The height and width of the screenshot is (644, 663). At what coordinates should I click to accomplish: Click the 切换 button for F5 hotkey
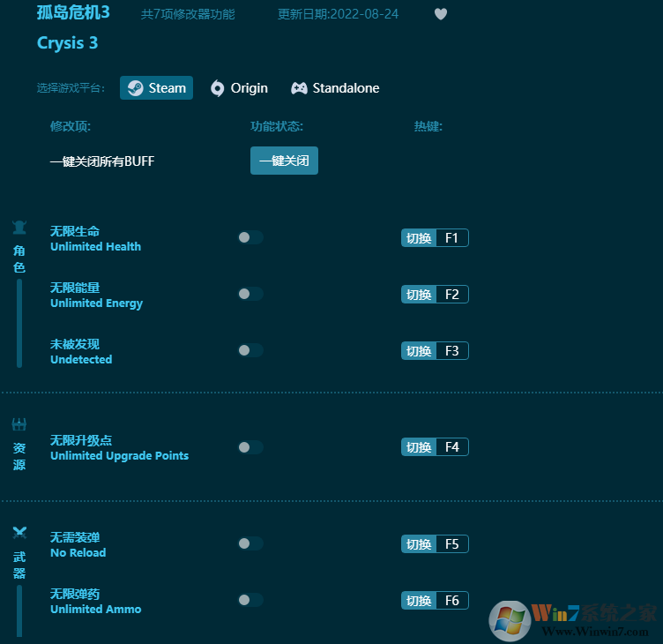pyautogui.click(x=419, y=544)
